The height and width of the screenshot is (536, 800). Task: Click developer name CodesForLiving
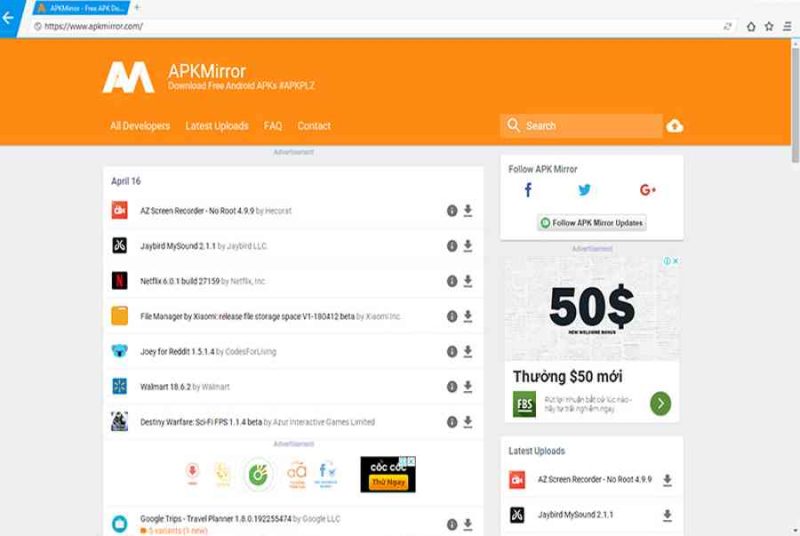pos(251,351)
